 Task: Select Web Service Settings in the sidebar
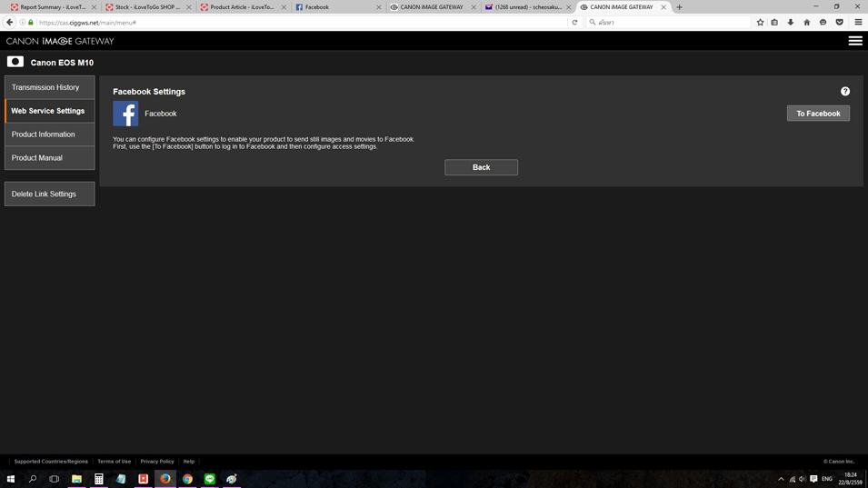(50, 111)
